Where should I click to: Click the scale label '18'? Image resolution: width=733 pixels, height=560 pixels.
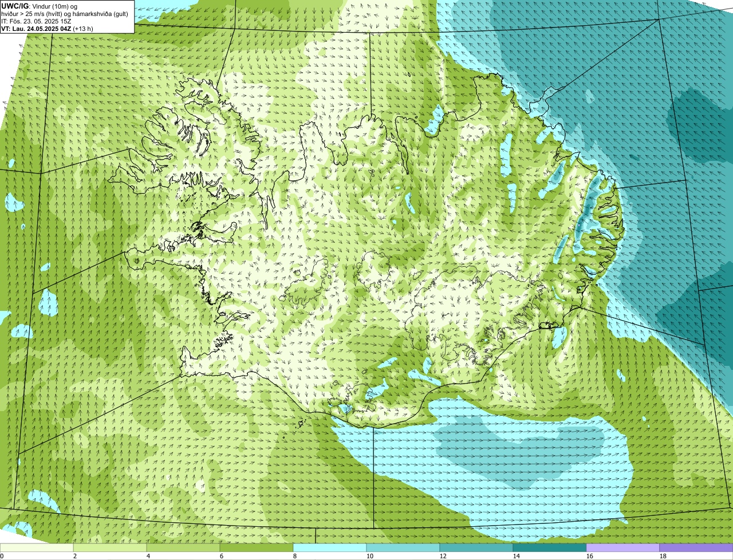[x=663, y=556]
